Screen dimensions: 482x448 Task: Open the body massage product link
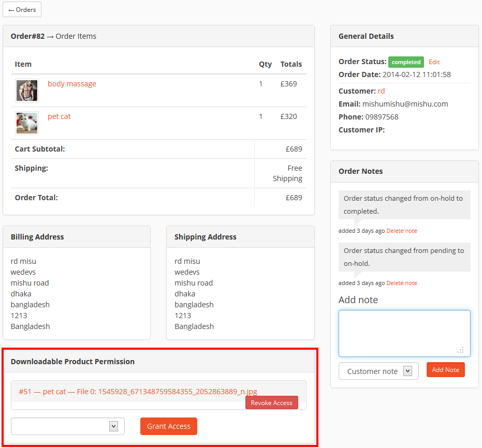click(71, 84)
